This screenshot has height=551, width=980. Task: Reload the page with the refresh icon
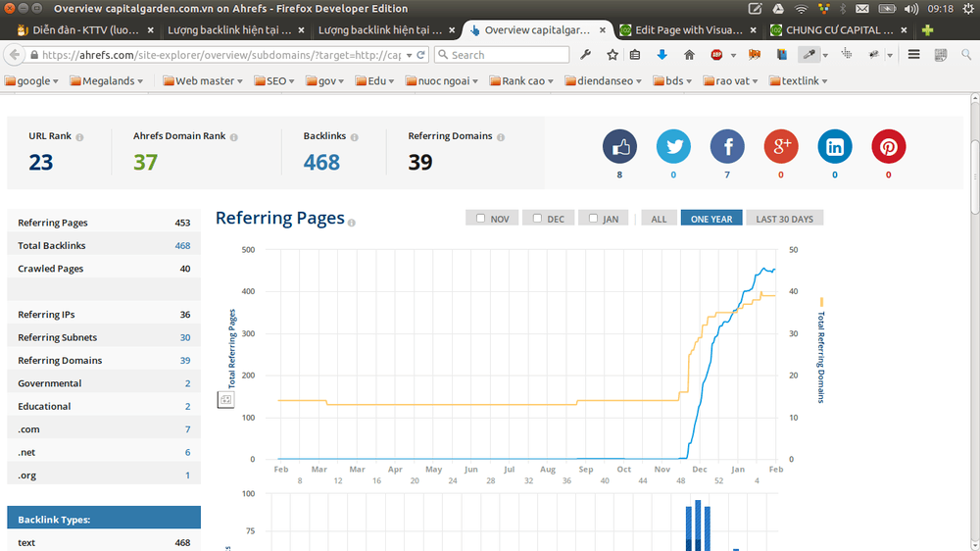point(421,55)
